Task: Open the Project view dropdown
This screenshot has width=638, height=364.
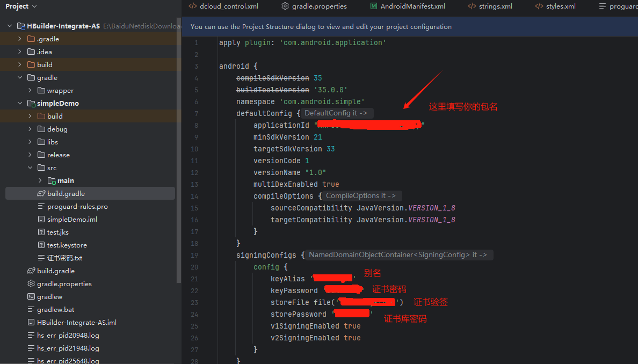Action: pyautogui.click(x=21, y=6)
